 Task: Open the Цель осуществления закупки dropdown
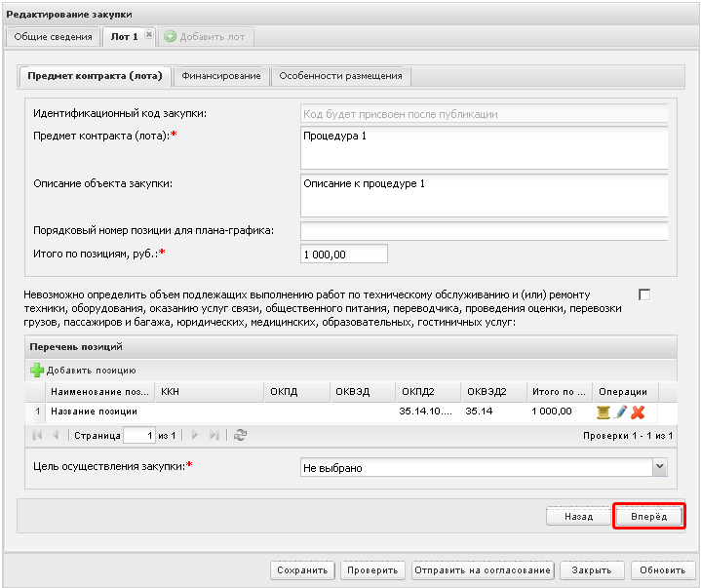tap(660, 467)
